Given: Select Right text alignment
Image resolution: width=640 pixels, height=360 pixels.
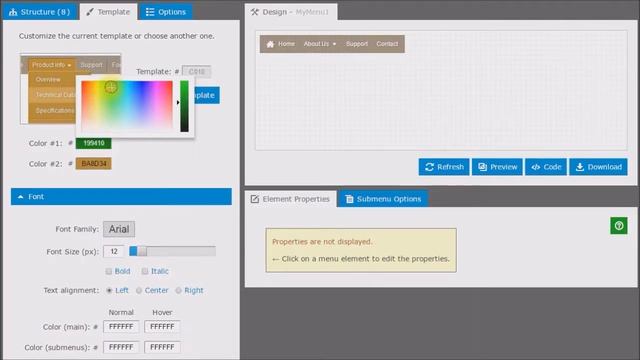Looking at the screenshot, I should click(178, 291).
